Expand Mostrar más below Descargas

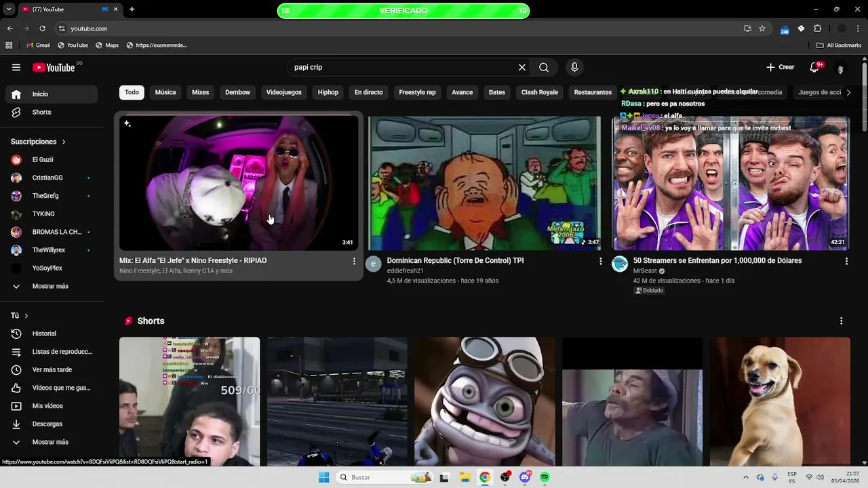click(x=52, y=442)
